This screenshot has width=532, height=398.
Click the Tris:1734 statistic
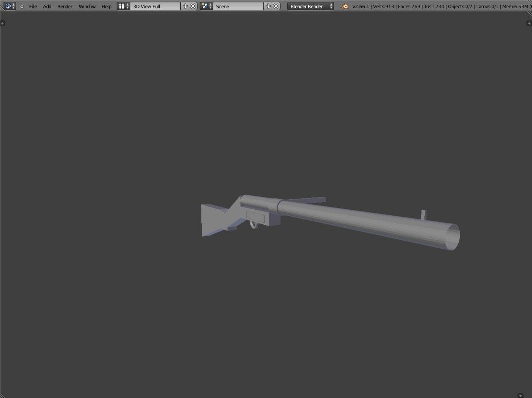point(434,6)
